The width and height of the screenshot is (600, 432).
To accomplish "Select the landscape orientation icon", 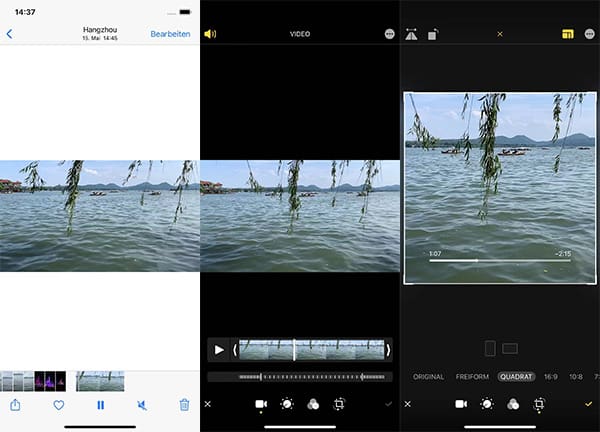I will [x=510, y=349].
